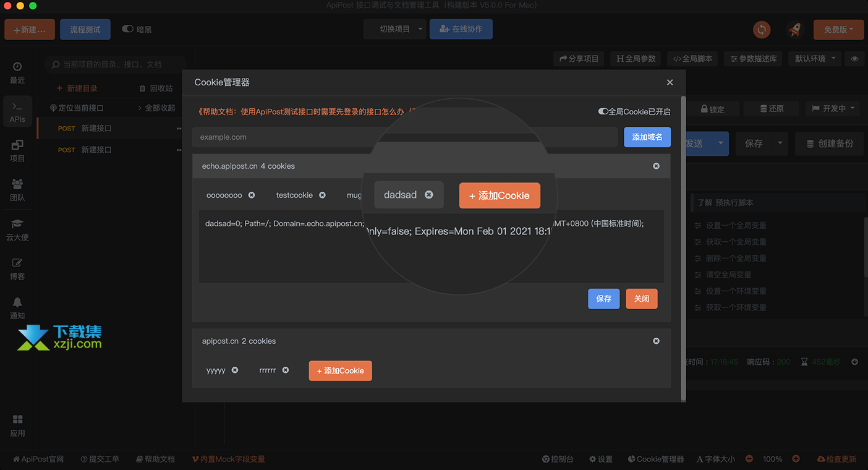Click 创建备份 create backup
This screenshot has width=868, height=470.
click(x=830, y=143)
